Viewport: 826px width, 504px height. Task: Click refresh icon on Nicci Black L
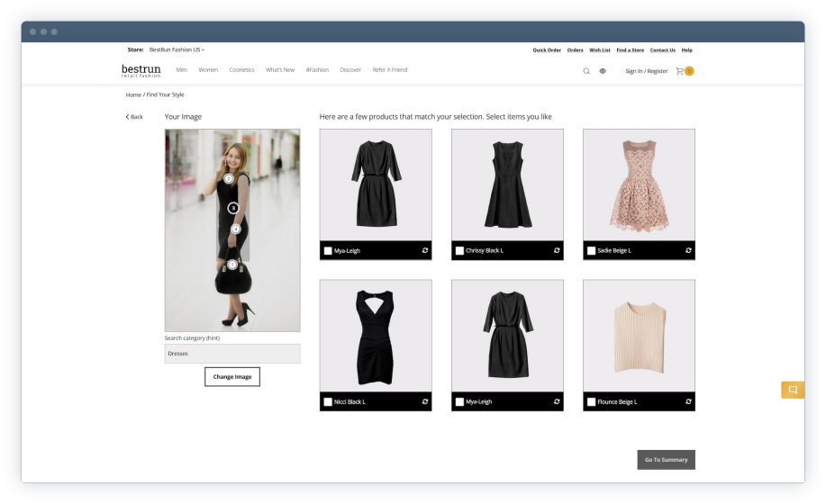point(425,401)
